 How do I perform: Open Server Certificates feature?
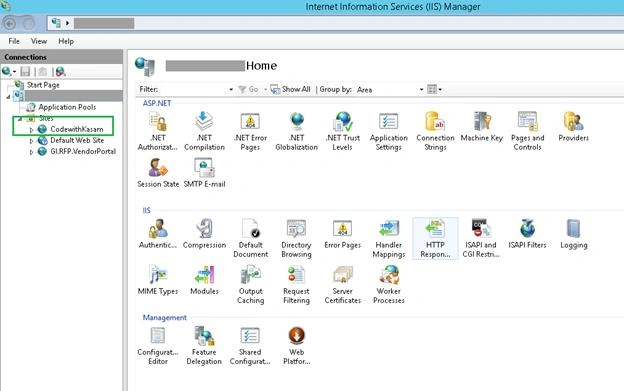[x=343, y=284]
